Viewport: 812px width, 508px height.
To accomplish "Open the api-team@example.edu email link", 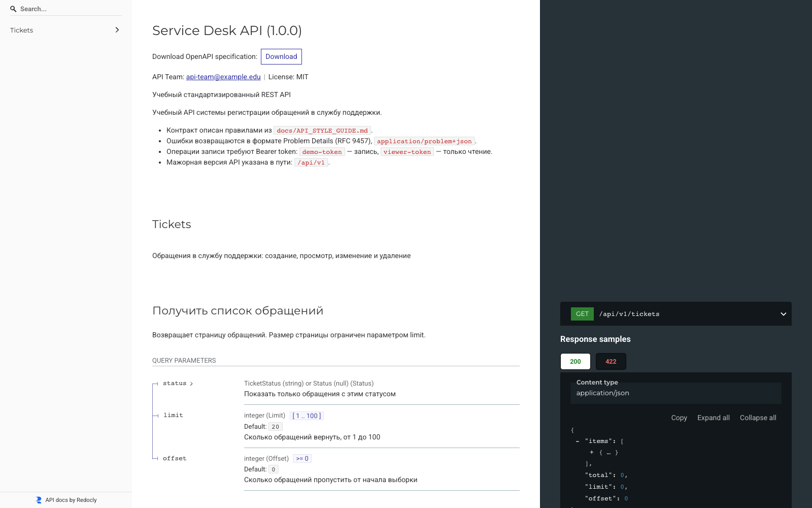I will (x=223, y=77).
